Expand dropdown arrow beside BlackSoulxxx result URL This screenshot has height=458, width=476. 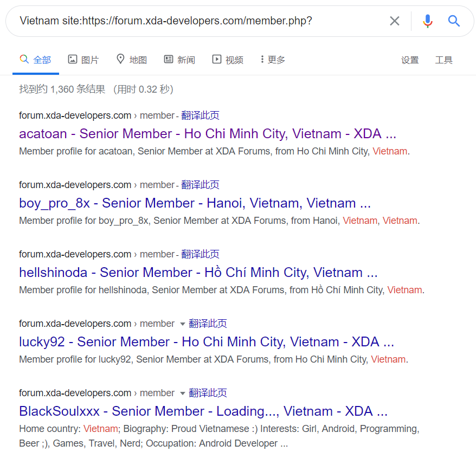(x=183, y=394)
